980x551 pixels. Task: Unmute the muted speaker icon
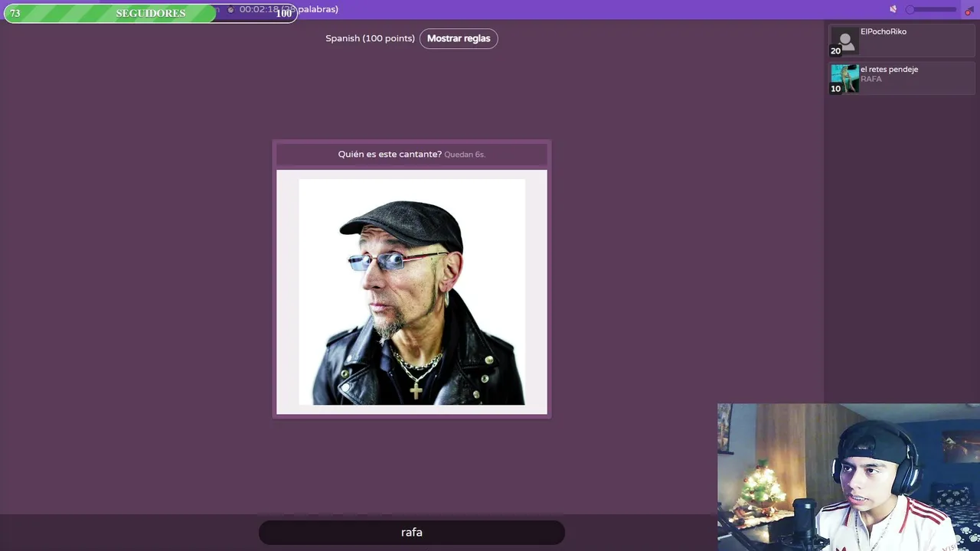893,9
